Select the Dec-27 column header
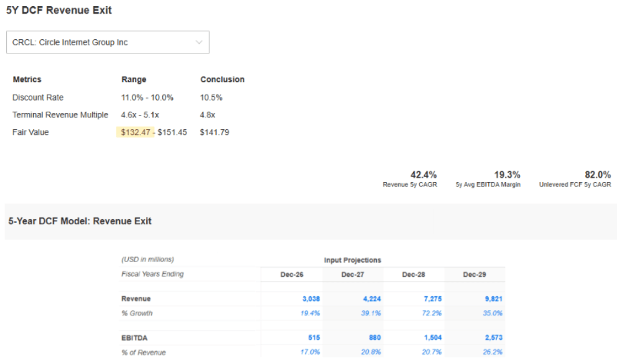The height and width of the screenshot is (364, 617). (353, 275)
